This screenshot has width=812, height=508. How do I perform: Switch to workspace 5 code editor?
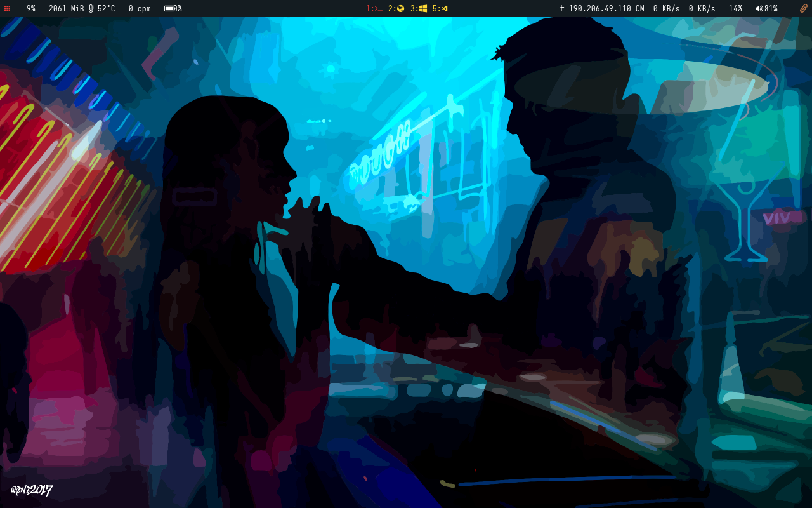(x=440, y=8)
